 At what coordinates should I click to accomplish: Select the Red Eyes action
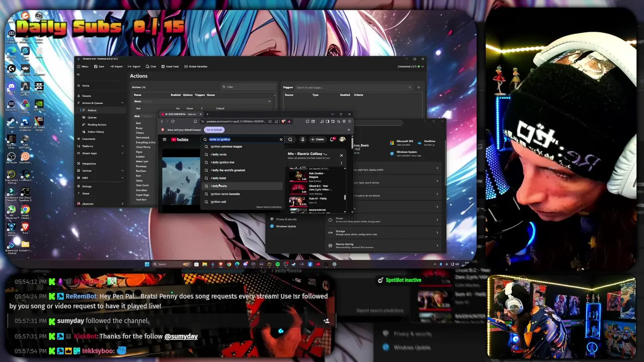click(141, 171)
